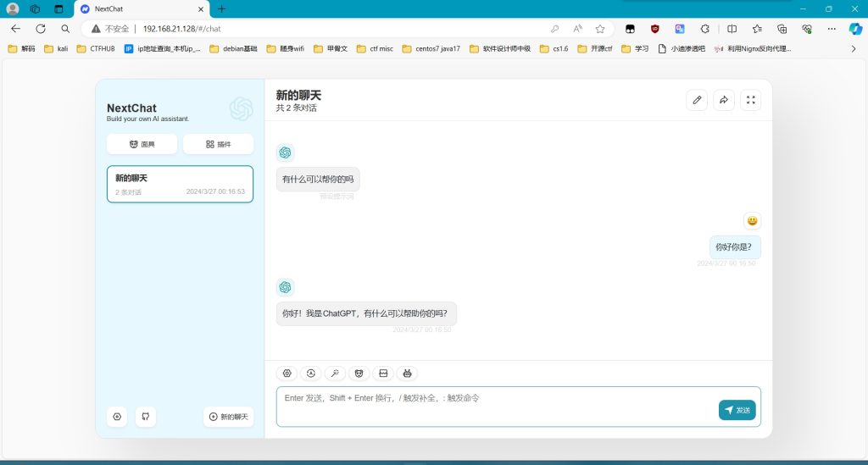Click the clear context break icon
The height and width of the screenshot is (465, 868).
tap(383, 373)
